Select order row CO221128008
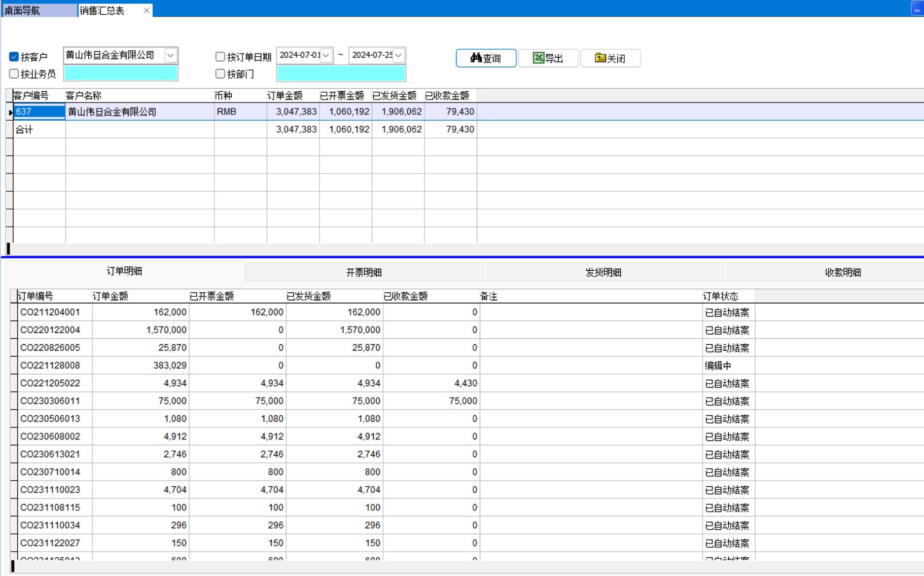Viewport: 924px width, 576px height. pos(50,365)
